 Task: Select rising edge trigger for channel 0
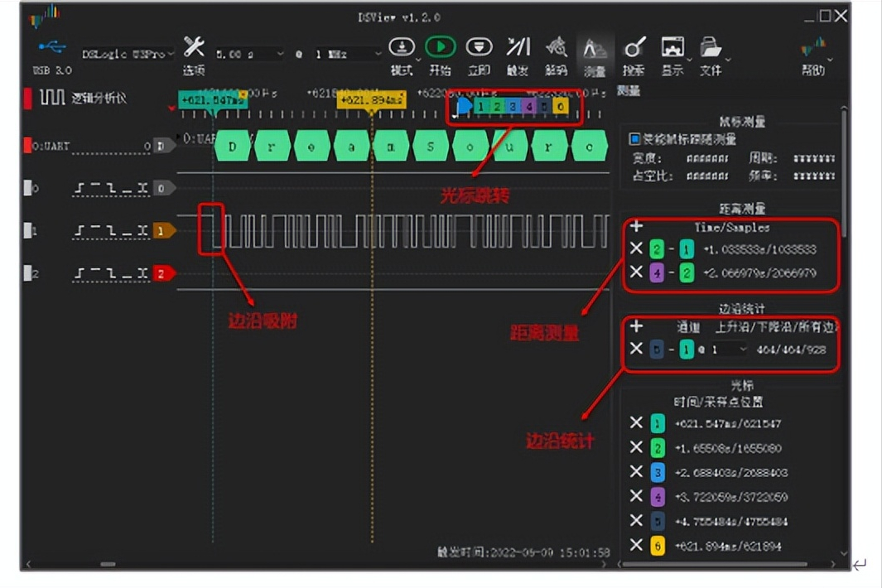(80, 188)
